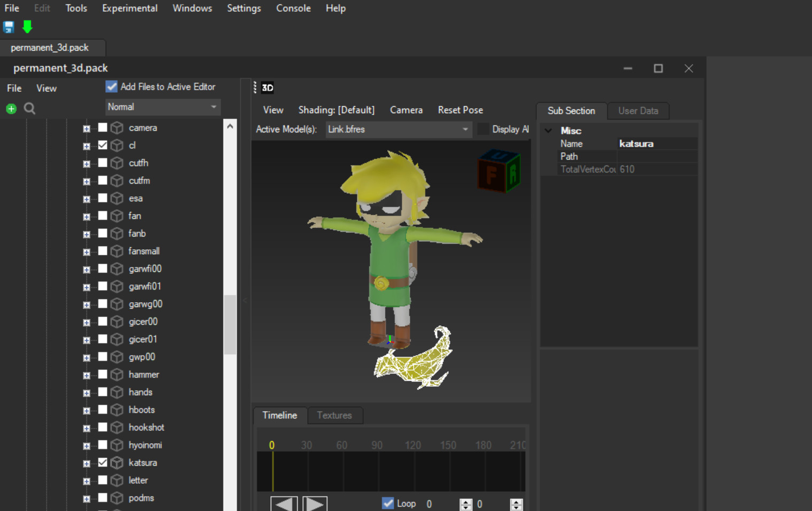
Task: Disable the Loop playback checkbox
Action: (x=387, y=503)
